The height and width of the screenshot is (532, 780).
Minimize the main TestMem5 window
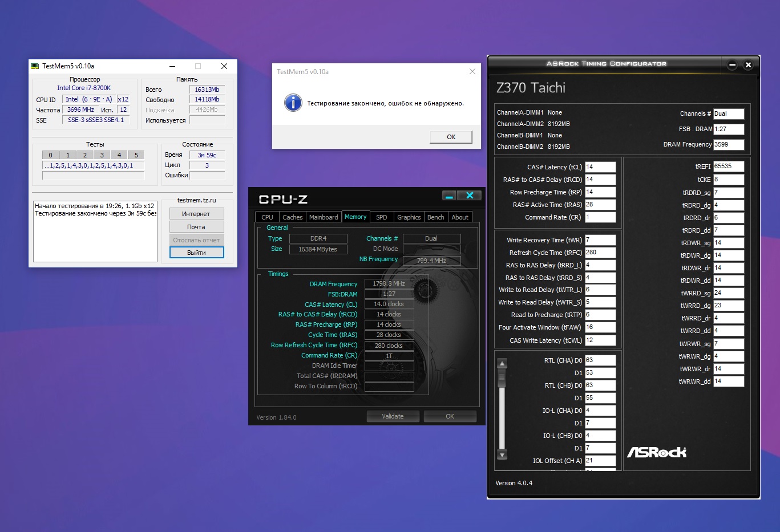(172, 66)
